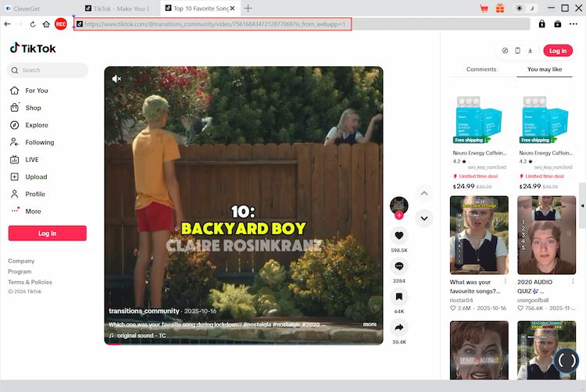Click the gift box icon in the title bar
This screenshot has width=586, height=392.
(500, 9)
